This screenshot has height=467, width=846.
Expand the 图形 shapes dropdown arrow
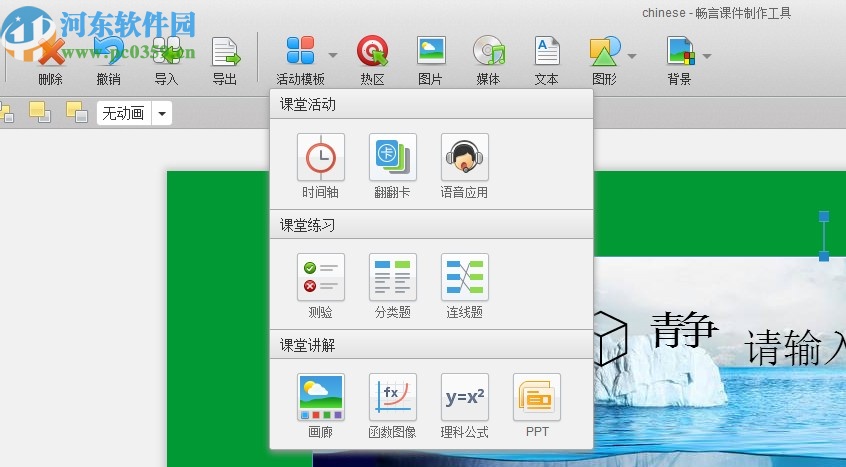632,56
